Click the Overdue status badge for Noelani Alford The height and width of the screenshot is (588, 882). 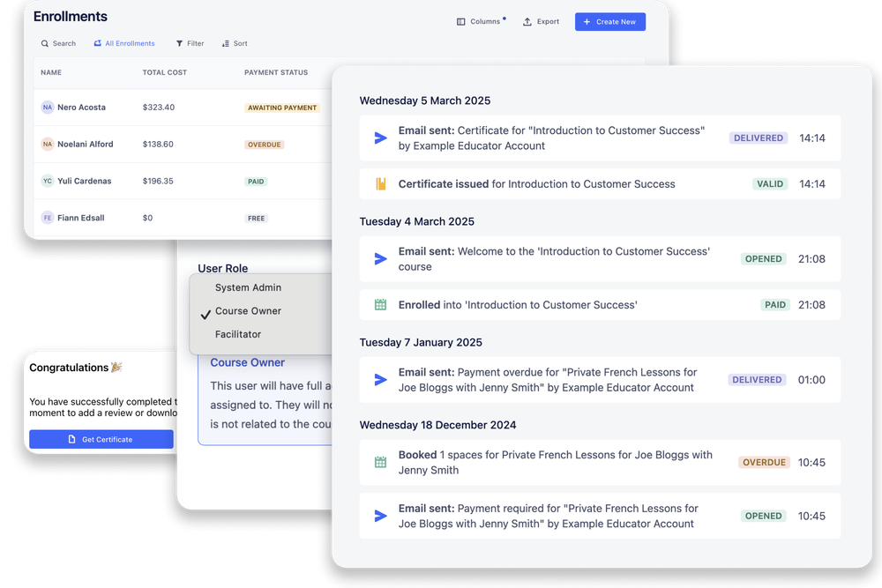click(x=265, y=145)
